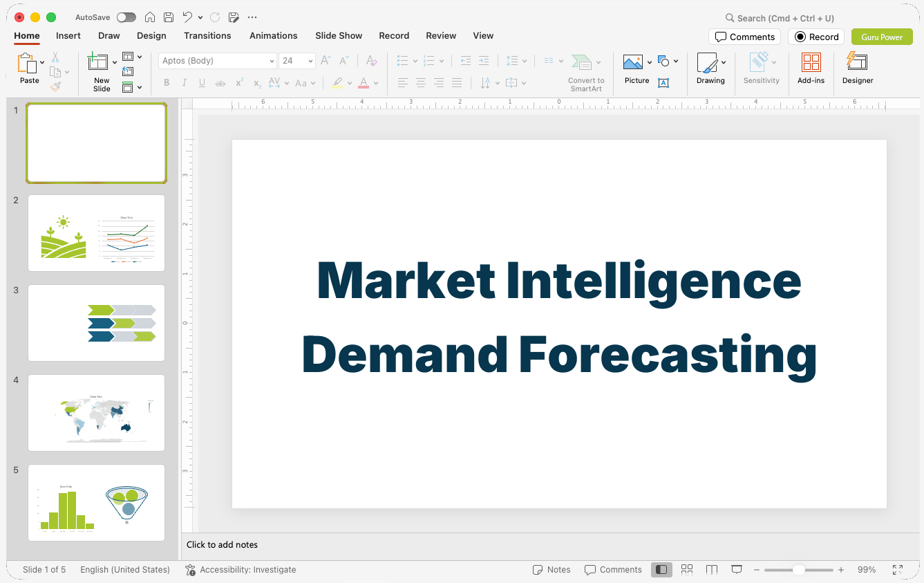Expand the New Slide layouts arrow
This screenshot has width=924, height=583.
[115, 62]
